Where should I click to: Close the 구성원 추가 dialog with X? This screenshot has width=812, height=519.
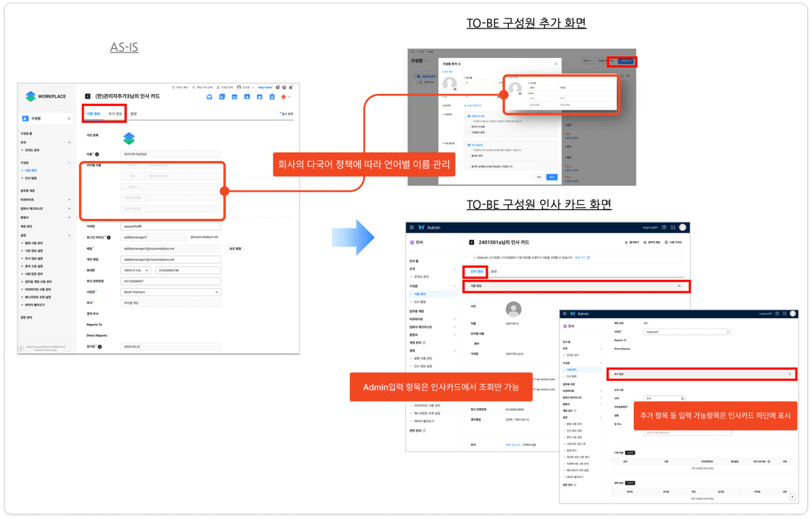(x=556, y=64)
